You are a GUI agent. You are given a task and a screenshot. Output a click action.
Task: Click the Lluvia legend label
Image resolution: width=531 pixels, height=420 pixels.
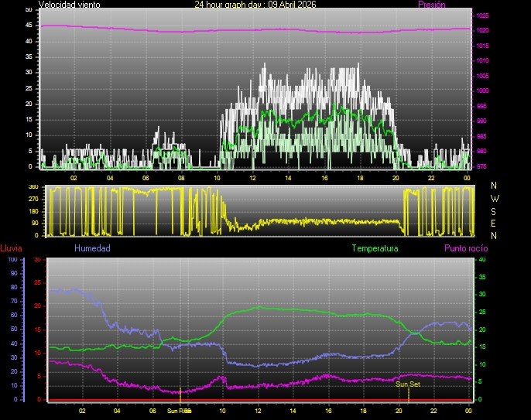[x=11, y=248]
